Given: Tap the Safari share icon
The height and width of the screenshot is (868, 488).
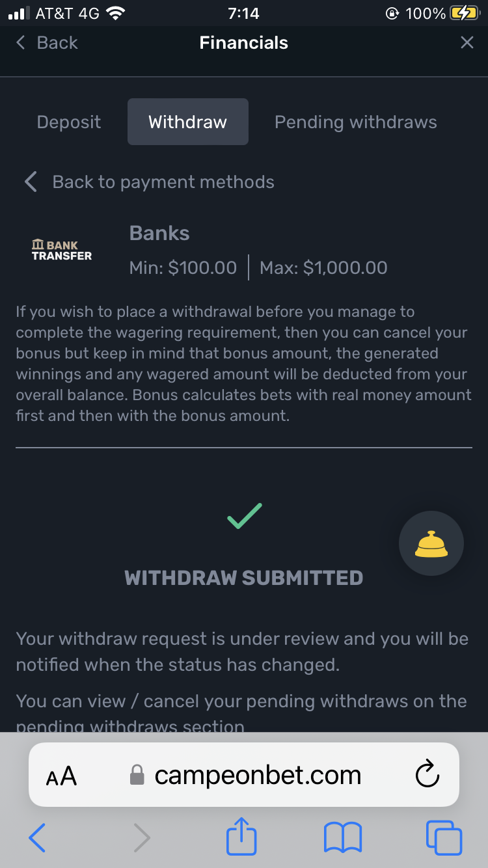Looking at the screenshot, I should pyautogui.click(x=241, y=836).
